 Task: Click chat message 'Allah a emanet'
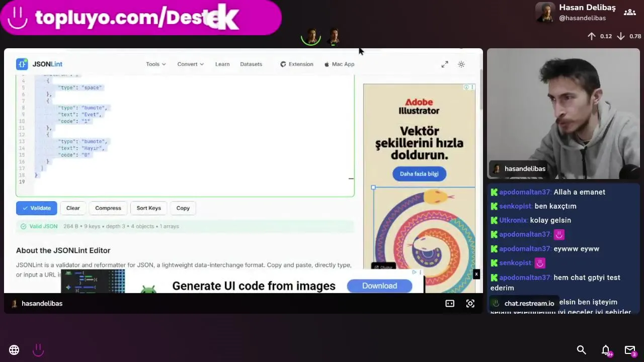click(x=579, y=192)
